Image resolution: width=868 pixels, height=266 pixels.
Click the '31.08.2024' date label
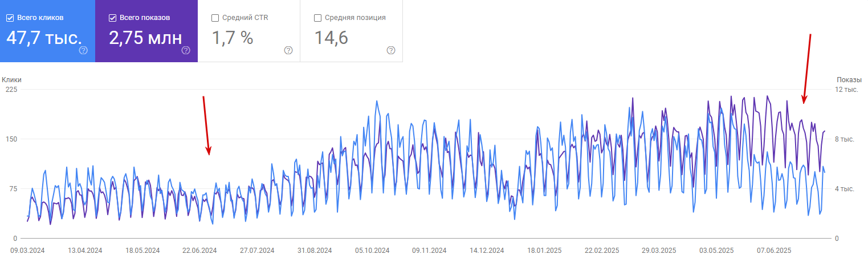(x=315, y=251)
